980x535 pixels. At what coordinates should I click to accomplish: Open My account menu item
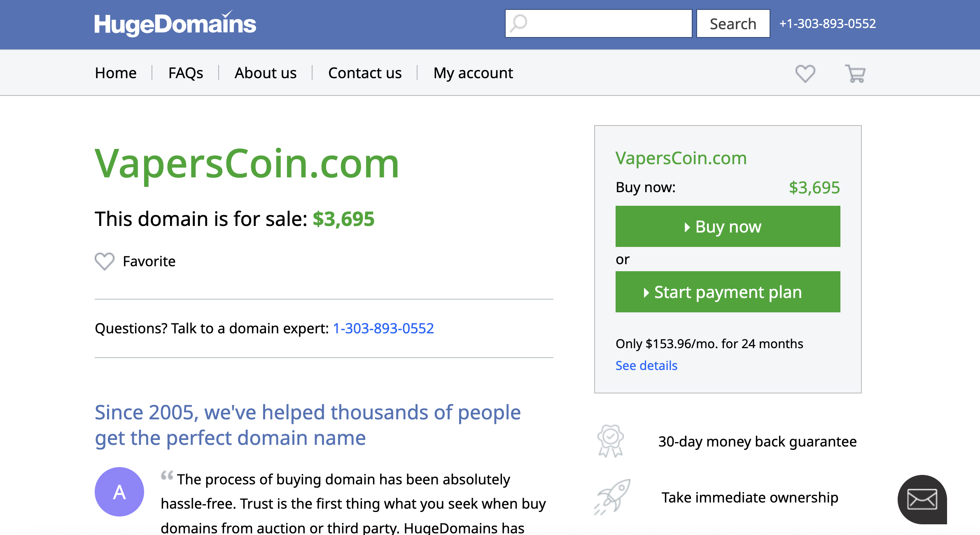click(473, 73)
